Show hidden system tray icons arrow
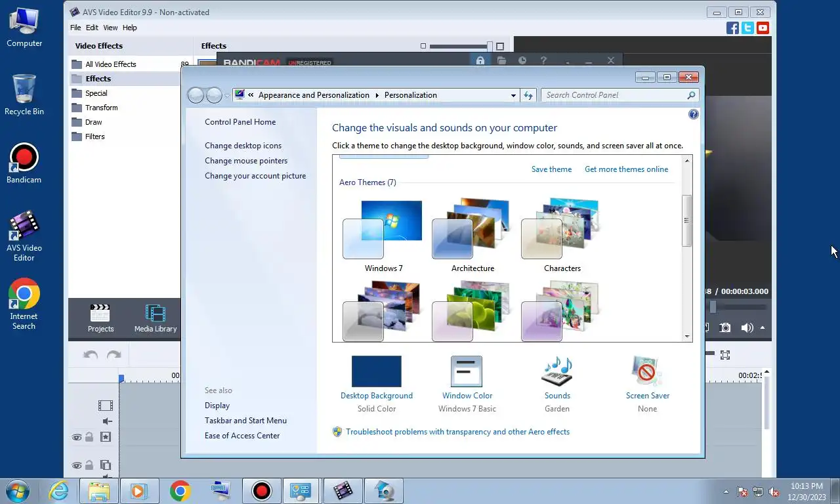 pyautogui.click(x=726, y=491)
